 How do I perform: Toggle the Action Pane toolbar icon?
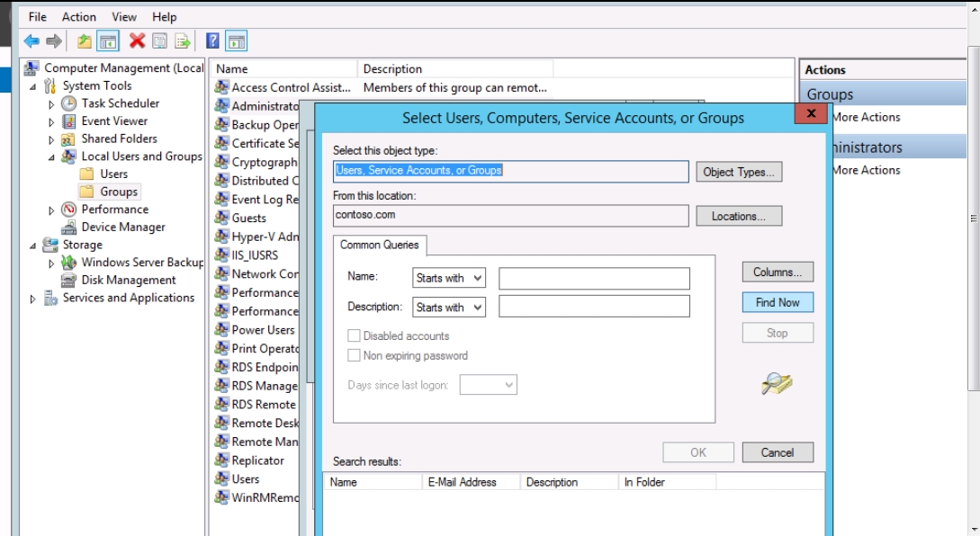237,42
